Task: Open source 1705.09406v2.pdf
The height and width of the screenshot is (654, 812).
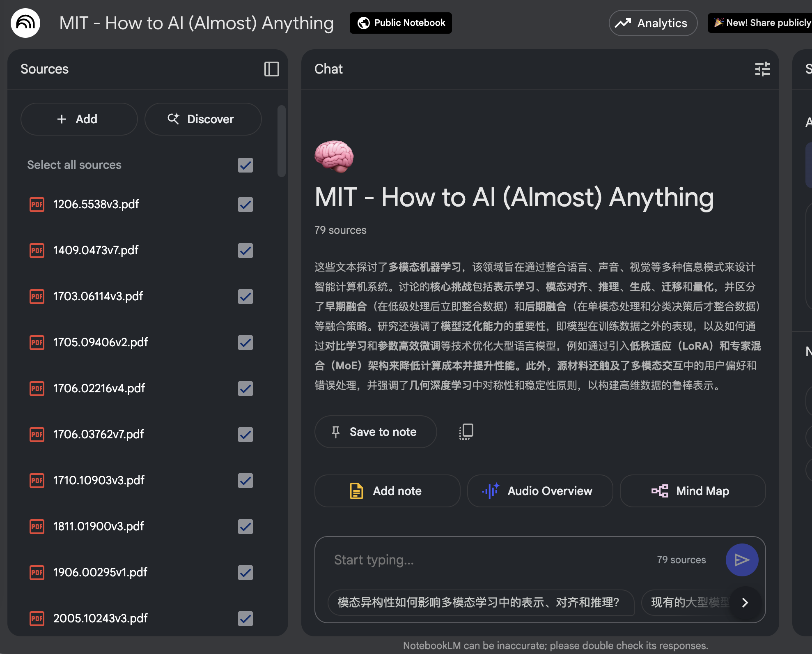Action: [101, 342]
